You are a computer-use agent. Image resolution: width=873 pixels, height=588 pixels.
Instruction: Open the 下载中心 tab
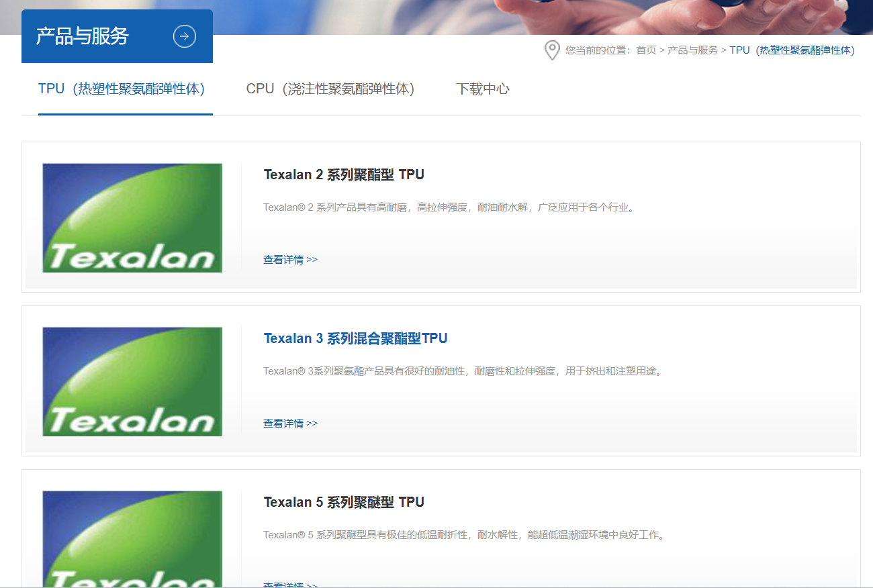tap(483, 89)
